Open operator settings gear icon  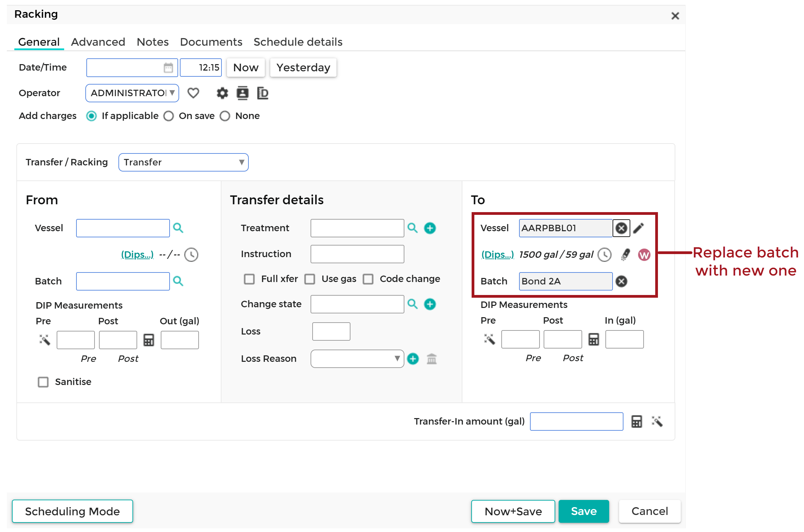(222, 93)
